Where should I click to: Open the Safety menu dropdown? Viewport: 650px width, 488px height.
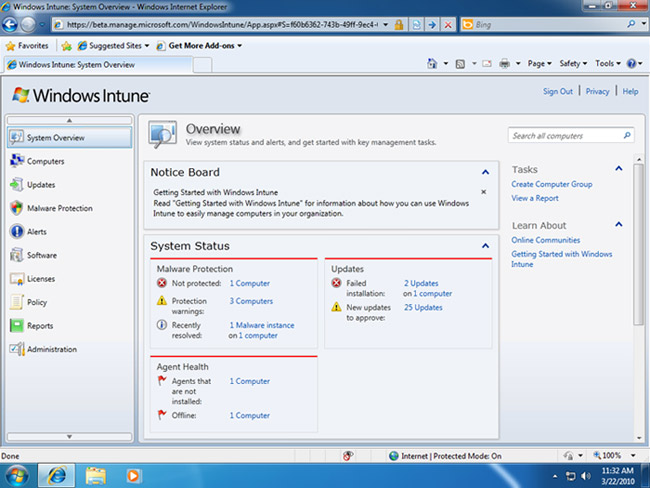click(x=572, y=63)
